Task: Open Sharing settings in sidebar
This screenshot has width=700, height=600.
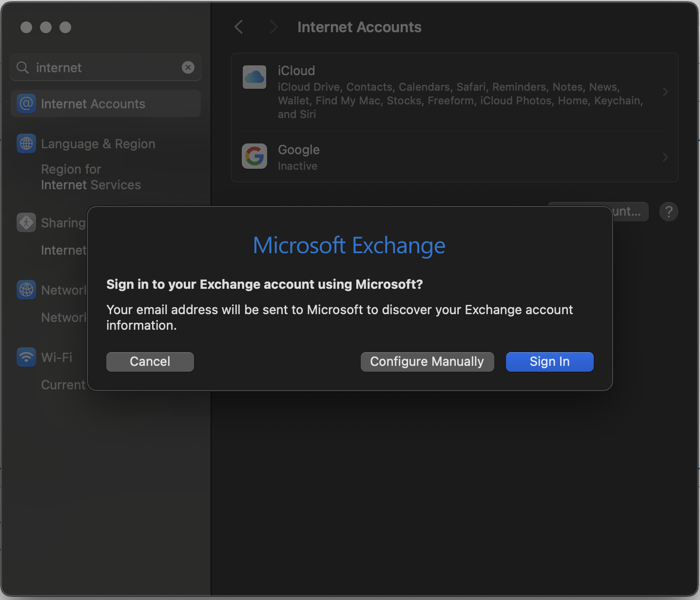Action: click(x=63, y=223)
